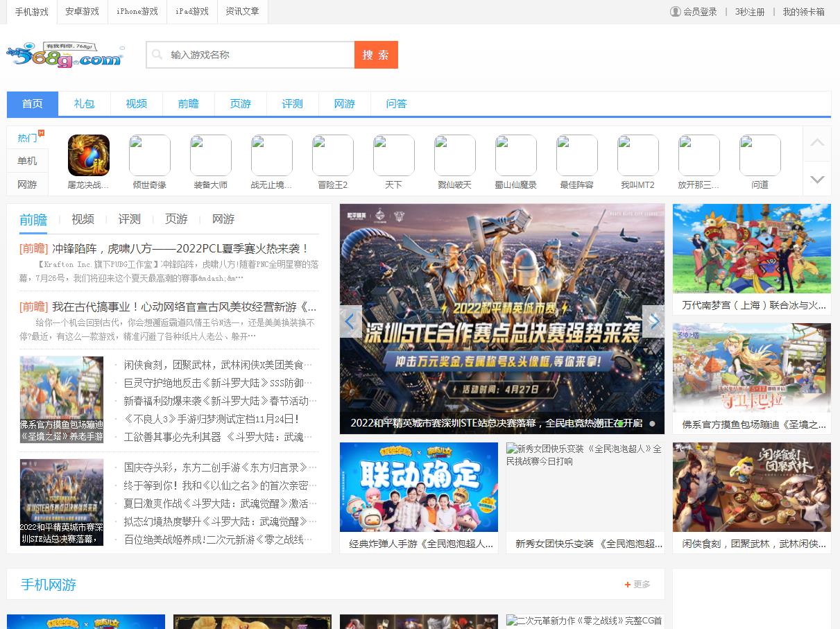840x629 pixels.
Task: Open the 我叫MT2 game icon
Action: (x=638, y=155)
